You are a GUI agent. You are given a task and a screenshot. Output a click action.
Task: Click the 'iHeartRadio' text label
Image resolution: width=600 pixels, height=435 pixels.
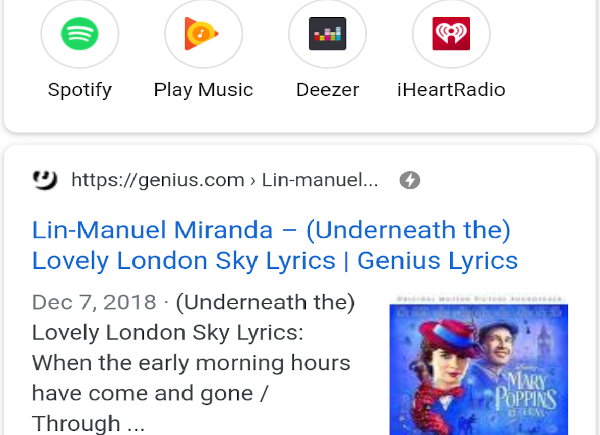pyautogui.click(x=451, y=90)
